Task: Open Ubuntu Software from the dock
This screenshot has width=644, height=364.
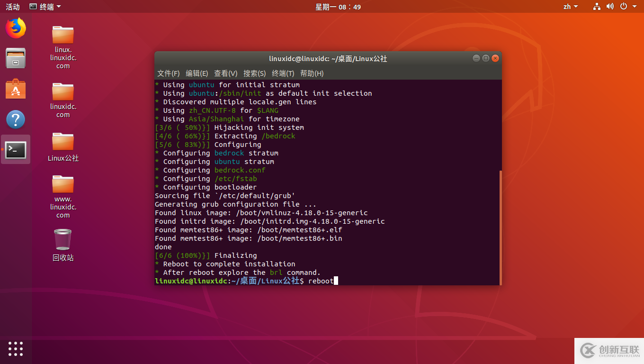Action: [16, 89]
